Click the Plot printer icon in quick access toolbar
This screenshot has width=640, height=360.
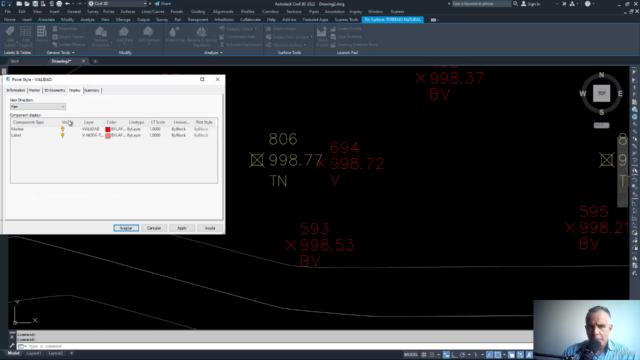coord(59,4)
